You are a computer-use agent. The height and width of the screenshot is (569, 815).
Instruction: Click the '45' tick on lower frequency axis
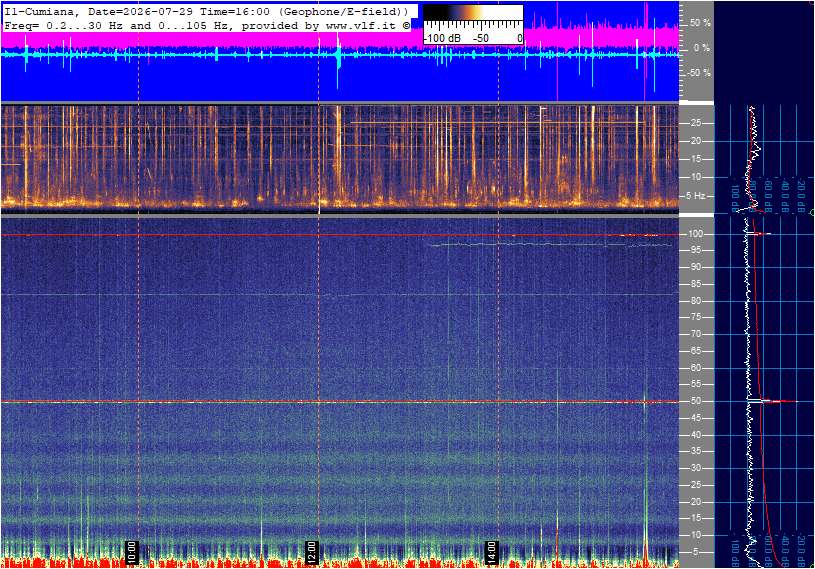[695, 418]
